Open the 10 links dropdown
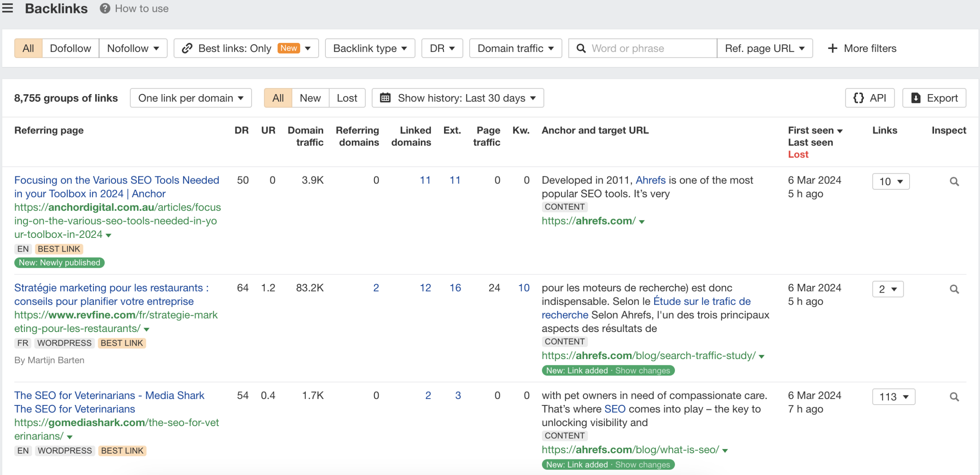This screenshot has width=980, height=475. tap(891, 181)
